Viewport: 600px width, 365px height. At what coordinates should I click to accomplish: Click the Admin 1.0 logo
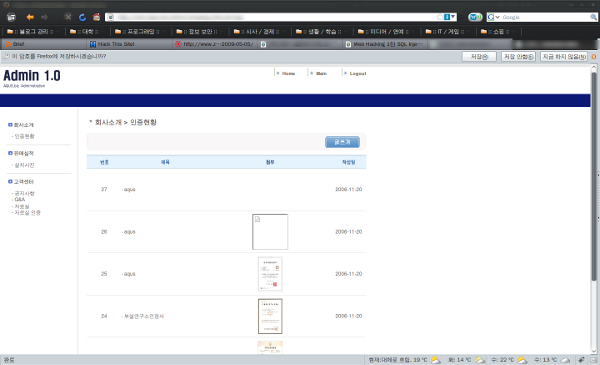point(32,76)
